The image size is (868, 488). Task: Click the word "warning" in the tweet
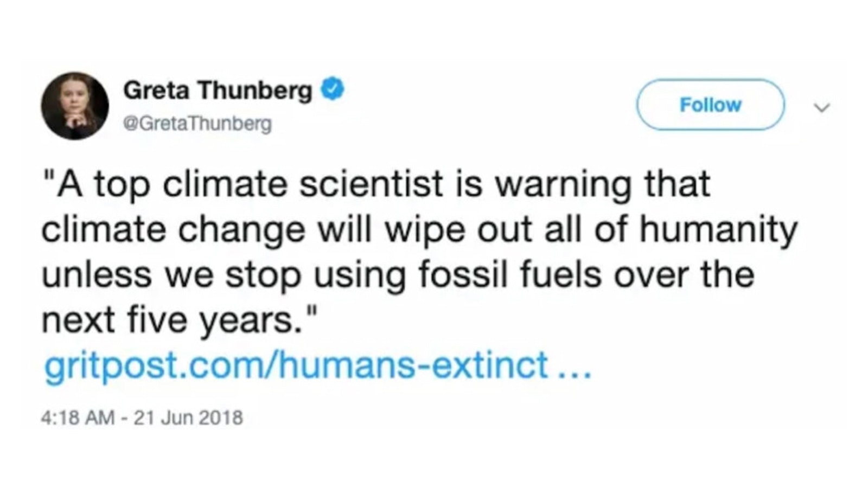[x=564, y=184]
